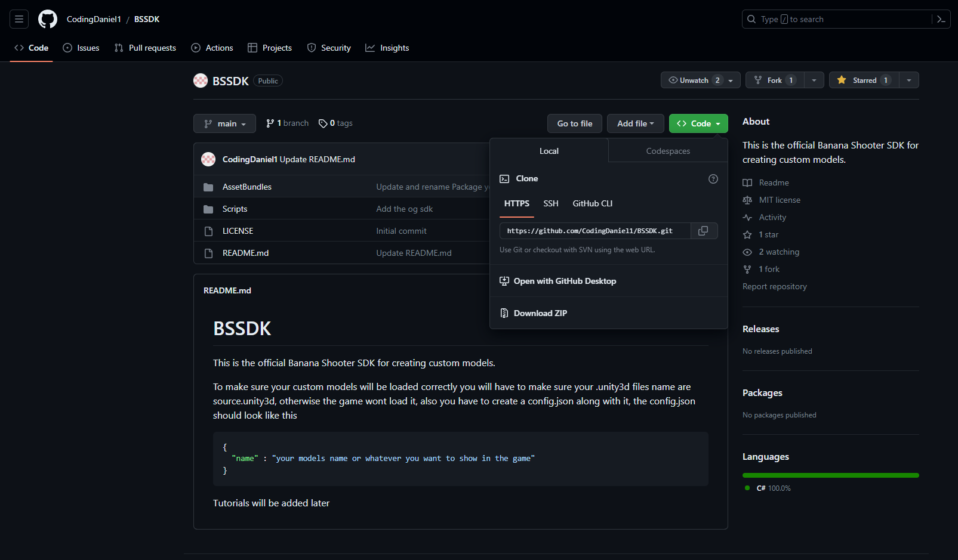The width and height of the screenshot is (958, 560).
Task: Open the Releases heading link
Action: pos(760,329)
